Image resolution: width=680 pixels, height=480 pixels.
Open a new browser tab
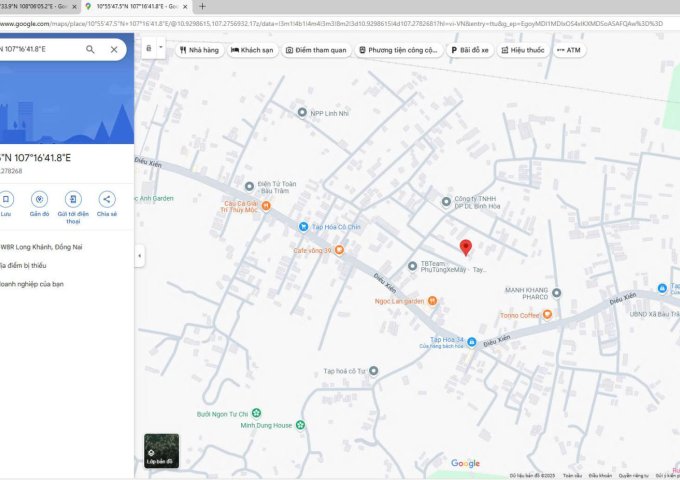pos(202,6)
